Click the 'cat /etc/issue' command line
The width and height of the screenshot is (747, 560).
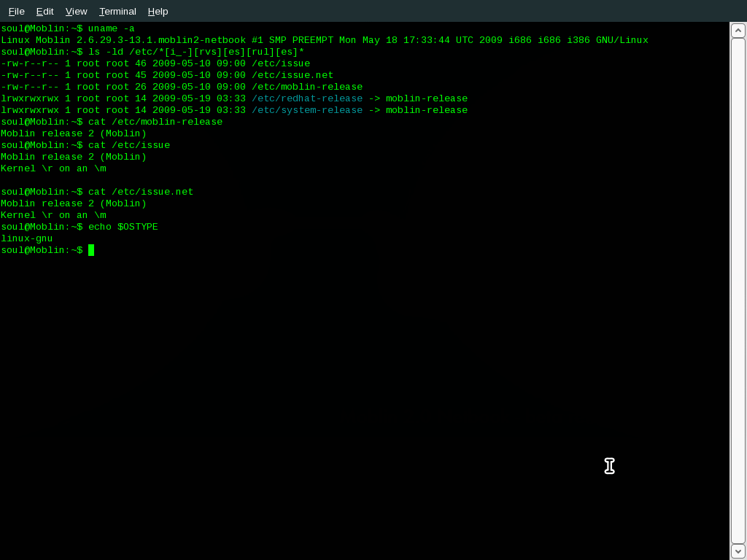tap(129, 145)
